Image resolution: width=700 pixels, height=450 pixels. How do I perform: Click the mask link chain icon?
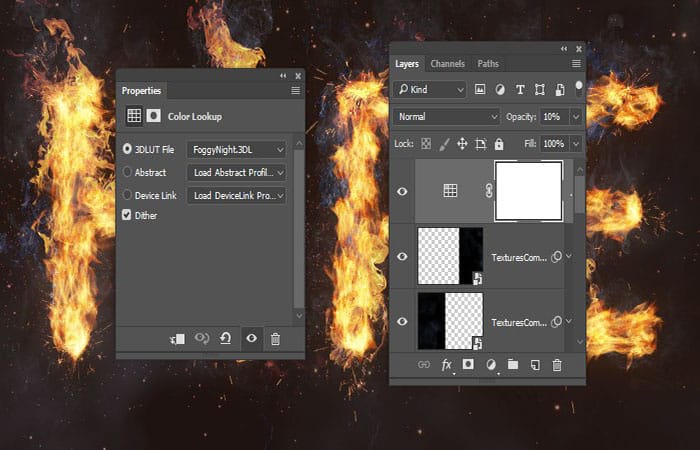(489, 191)
